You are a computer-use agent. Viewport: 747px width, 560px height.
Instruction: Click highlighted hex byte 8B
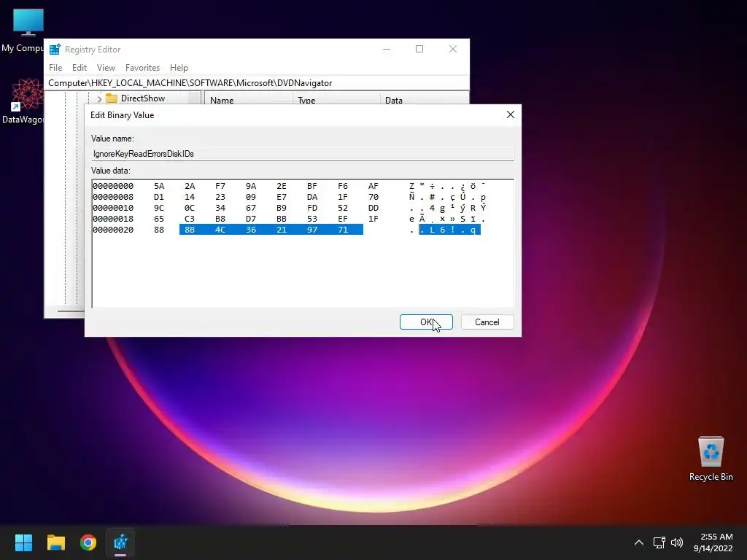tap(190, 230)
